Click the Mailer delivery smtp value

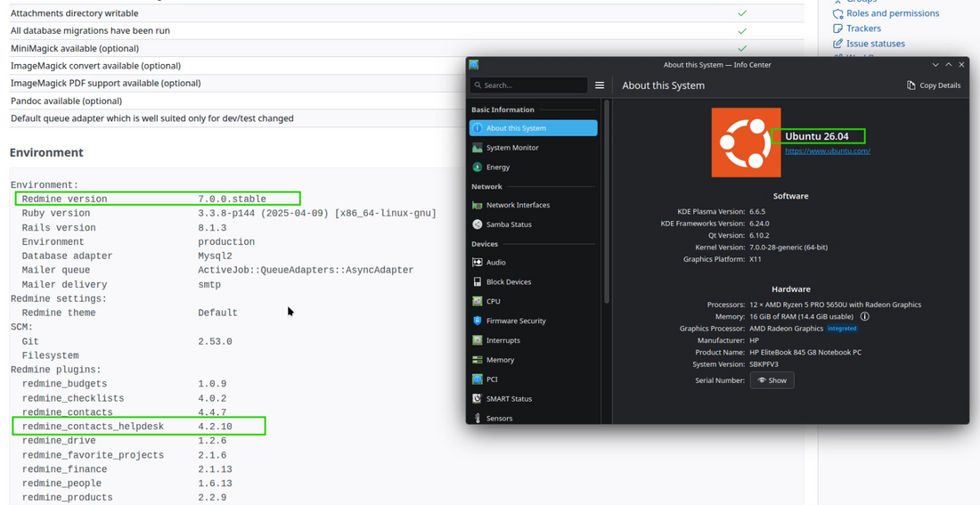209,284
